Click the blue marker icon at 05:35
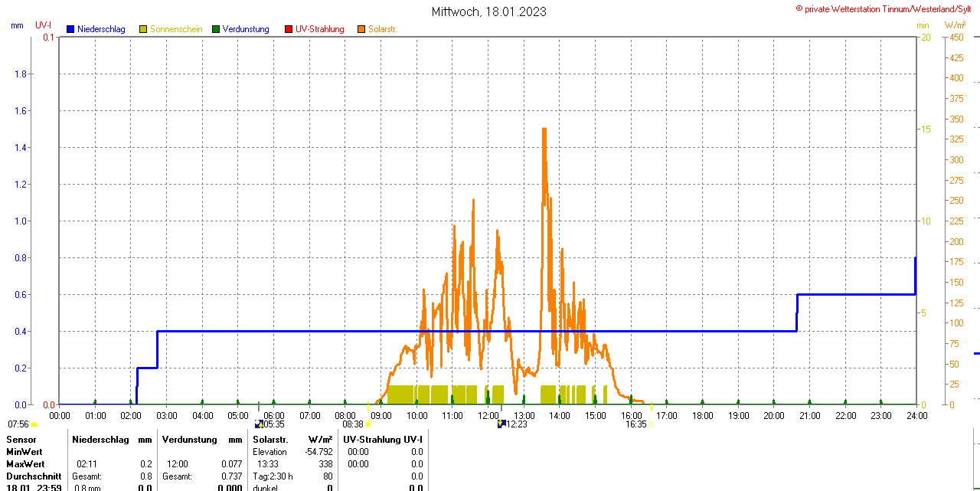 259,424
